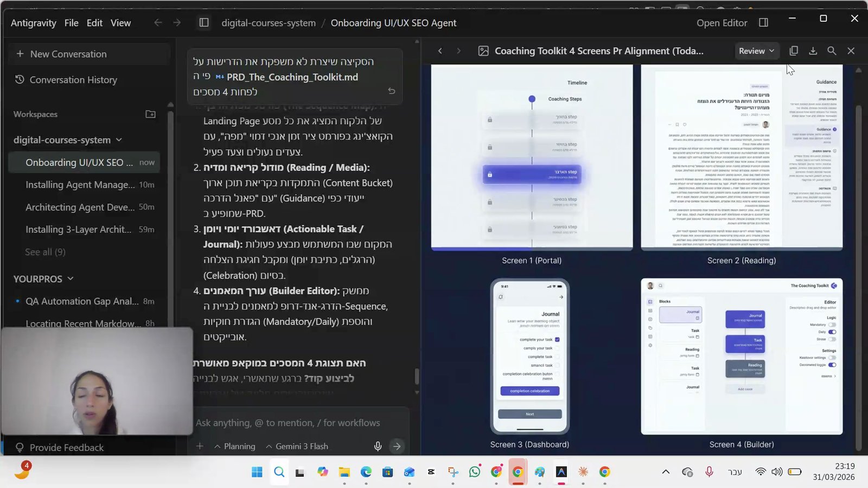Navigate back with the title bar arrow

coord(158,23)
